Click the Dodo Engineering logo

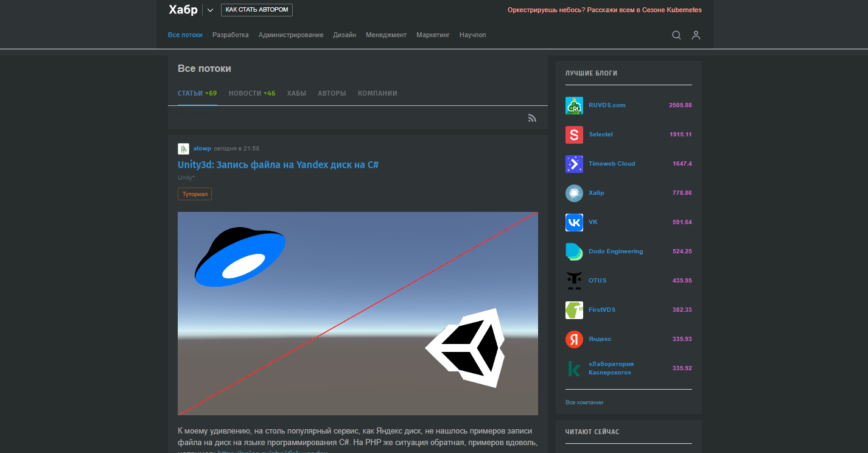tap(574, 251)
